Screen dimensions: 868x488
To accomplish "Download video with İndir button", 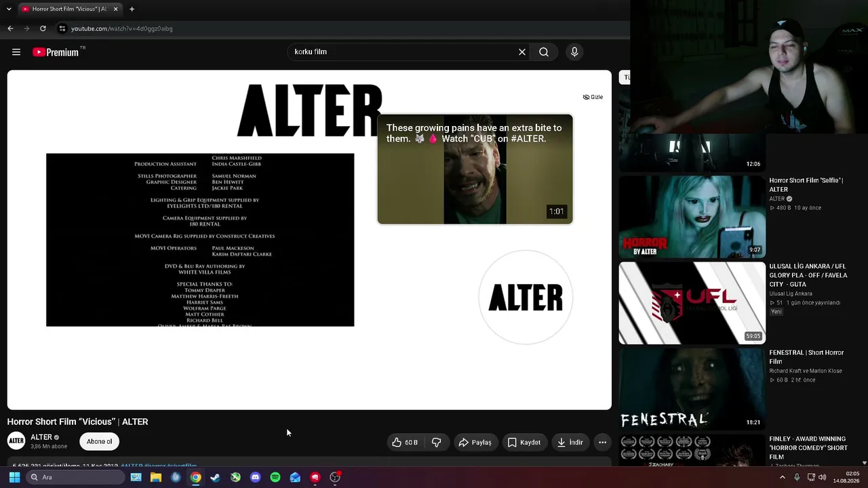I will 570,443.
